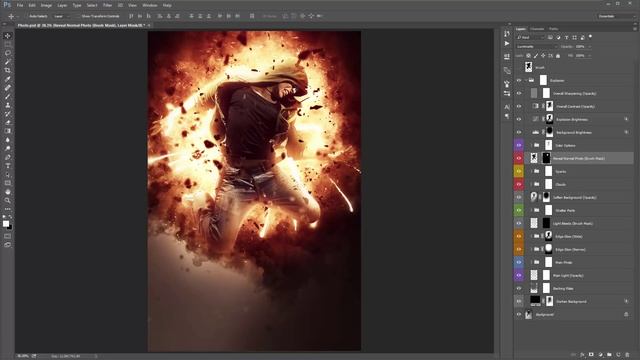Open the Fill percentage dropdown
The width and height of the screenshot is (640, 360).
[589, 56]
